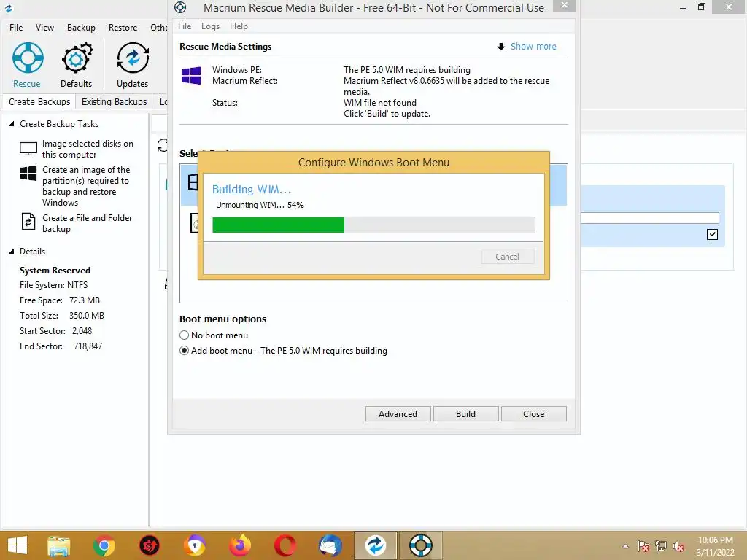
Task: Switch to Rescue Media Builder taskbar button
Action: [x=421, y=545]
